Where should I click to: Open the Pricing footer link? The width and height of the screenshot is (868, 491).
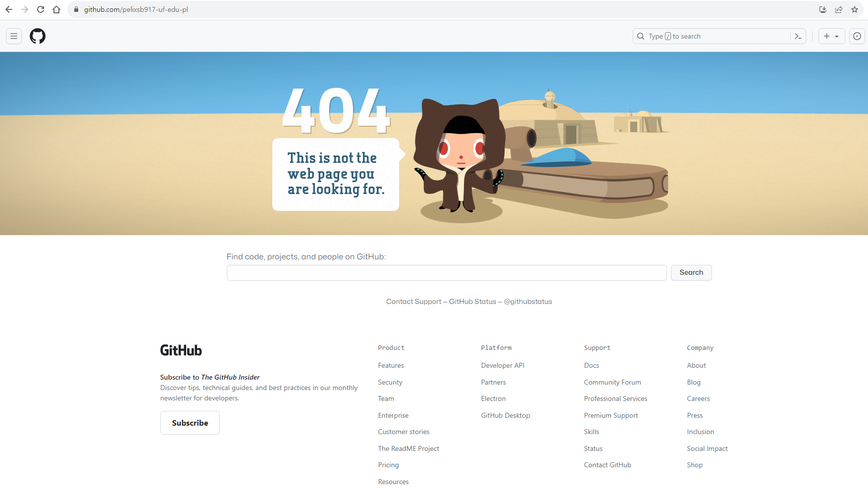(389, 465)
